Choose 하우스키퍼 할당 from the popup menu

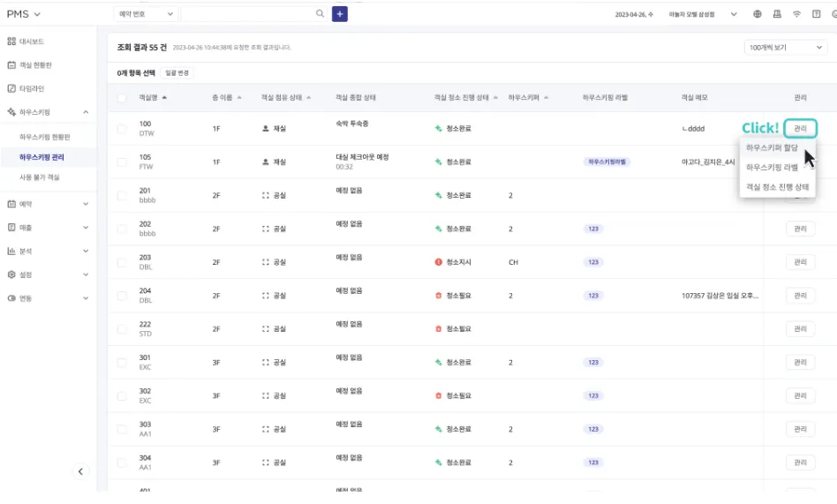(771, 147)
